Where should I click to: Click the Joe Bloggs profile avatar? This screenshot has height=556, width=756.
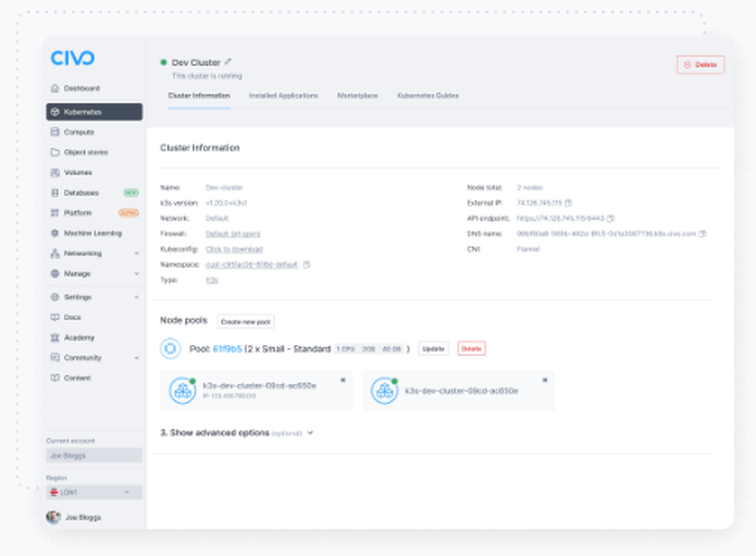click(53, 517)
